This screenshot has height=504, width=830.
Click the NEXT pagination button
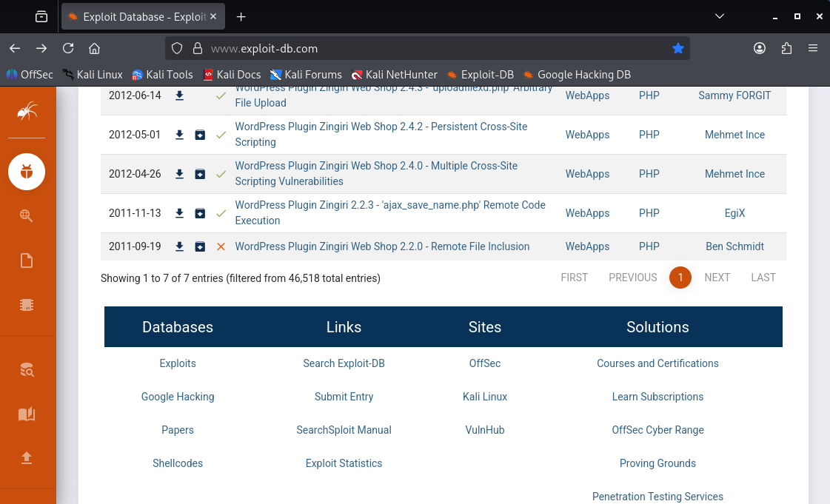(717, 278)
